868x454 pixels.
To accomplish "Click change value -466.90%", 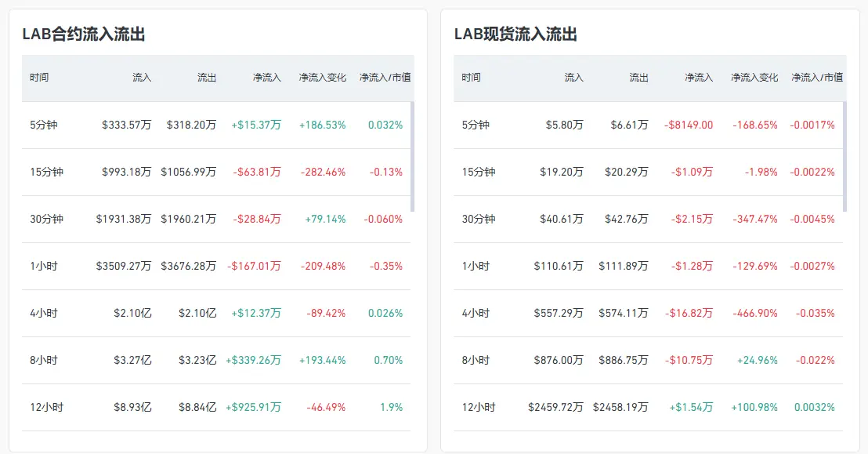I will tap(756, 313).
